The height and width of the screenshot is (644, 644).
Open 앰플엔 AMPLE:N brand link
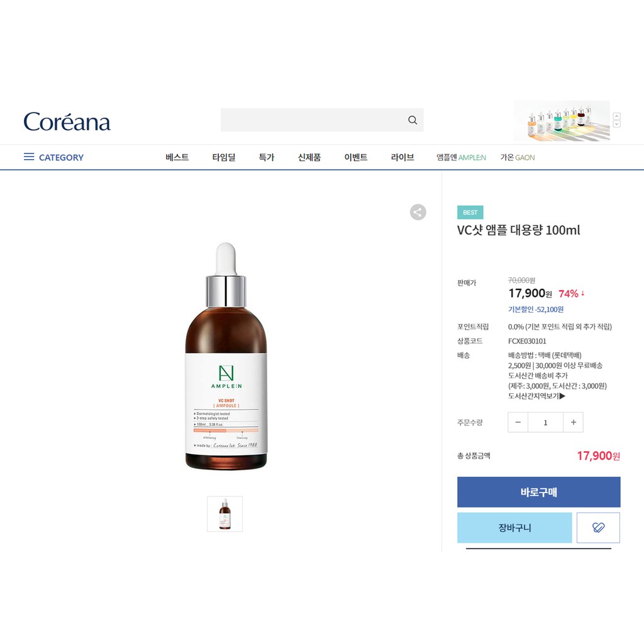click(461, 157)
